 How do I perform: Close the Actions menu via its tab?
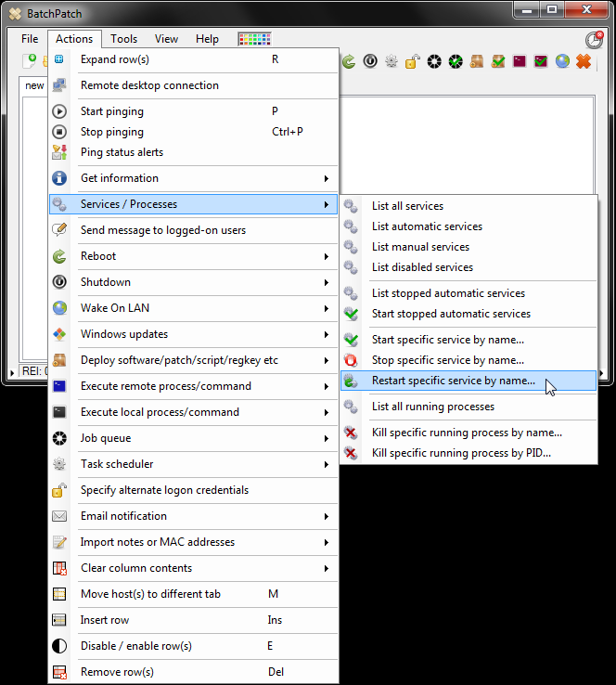pos(74,39)
